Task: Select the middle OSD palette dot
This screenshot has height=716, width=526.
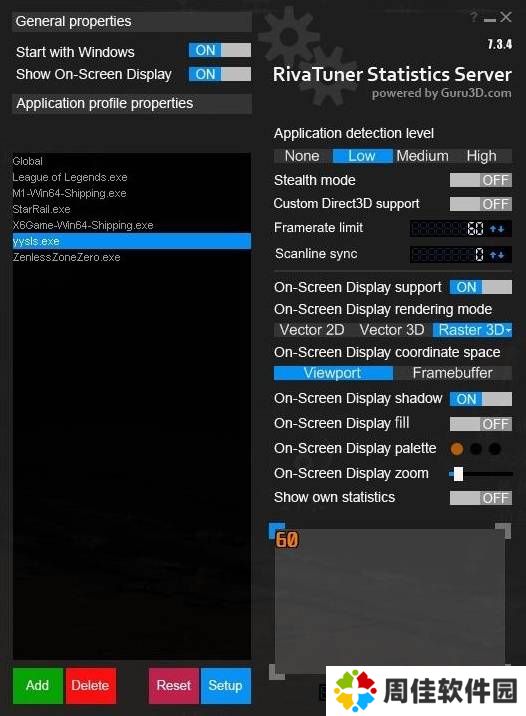Action: pos(476,449)
